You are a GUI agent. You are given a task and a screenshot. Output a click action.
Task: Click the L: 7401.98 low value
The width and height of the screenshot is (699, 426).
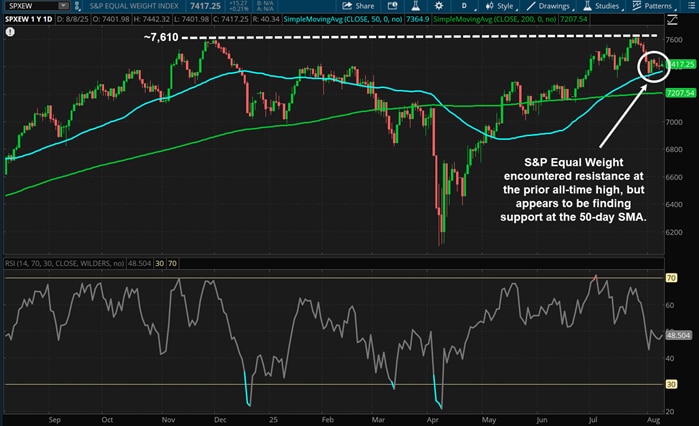(x=191, y=19)
